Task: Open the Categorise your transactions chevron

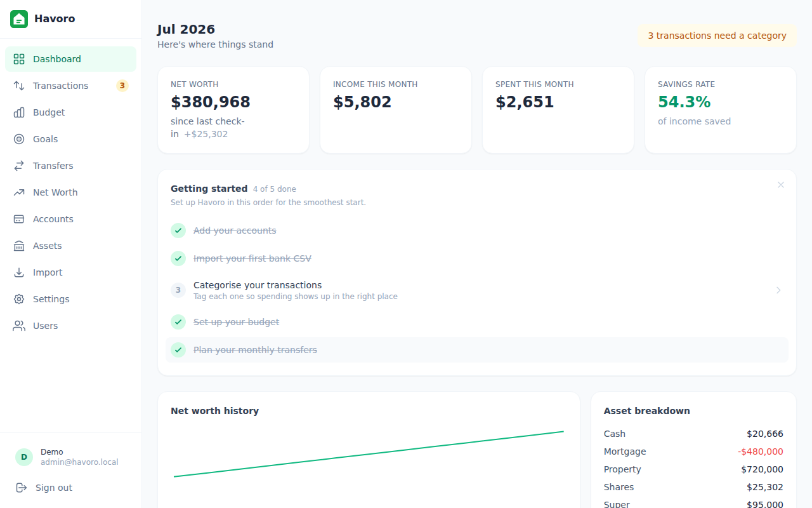Action: pyautogui.click(x=778, y=290)
